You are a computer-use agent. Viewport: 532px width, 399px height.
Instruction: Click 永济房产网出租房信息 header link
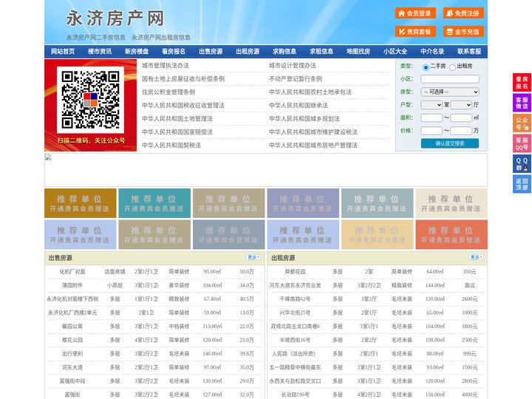(x=161, y=38)
